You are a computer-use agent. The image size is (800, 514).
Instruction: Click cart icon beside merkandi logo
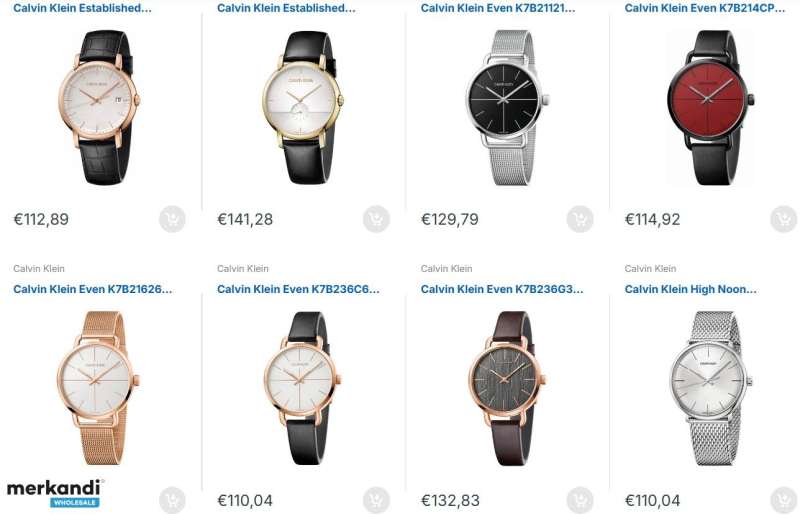point(172,500)
